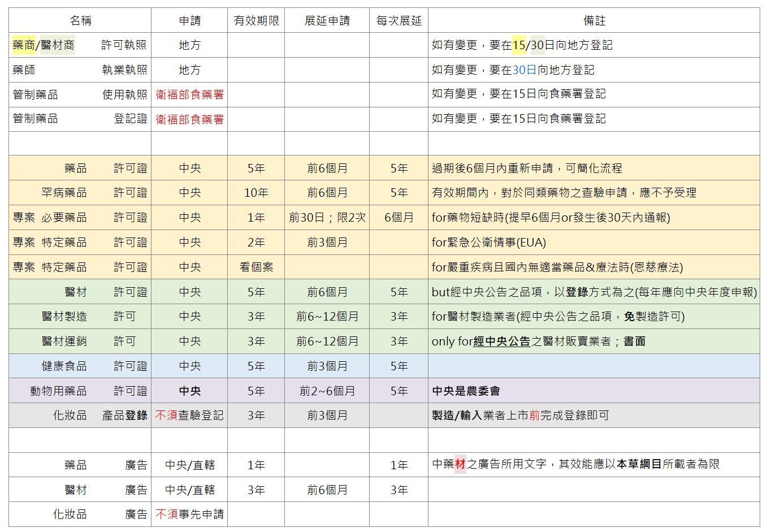The image size is (767, 532).
Task: Select the red 不須查驗登記 cell for 化妝品
Action: pyautogui.click(x=189, y=415)
